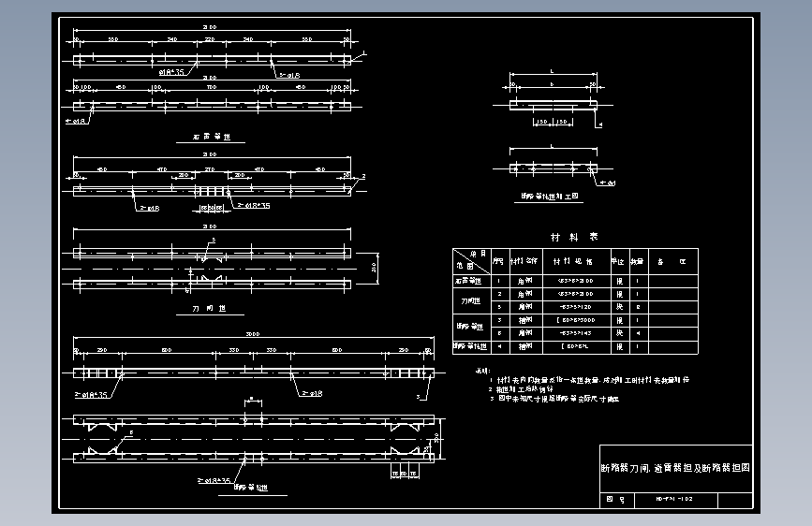Image resolution: width=812 pixels, height=526 pixels.
Task: Click the 3000 overall length dimension
Action: tap(253, 334)
